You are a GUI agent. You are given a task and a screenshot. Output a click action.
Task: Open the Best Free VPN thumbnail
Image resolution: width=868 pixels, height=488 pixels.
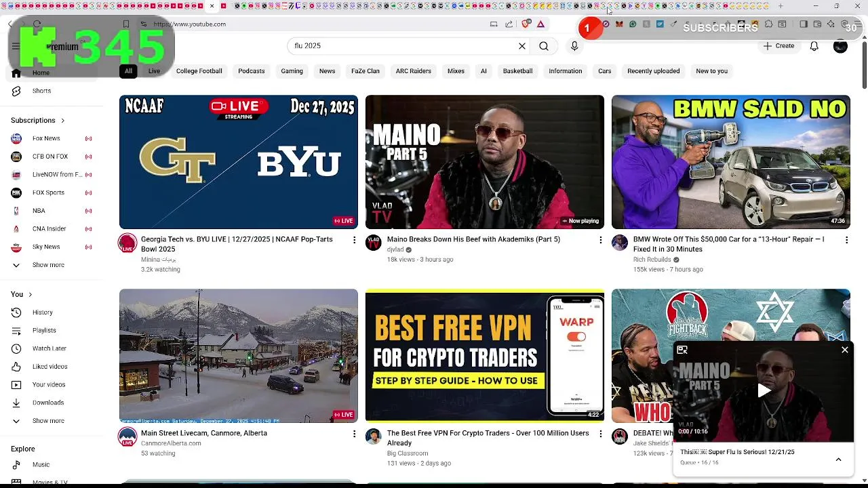[x=485, y=356]
